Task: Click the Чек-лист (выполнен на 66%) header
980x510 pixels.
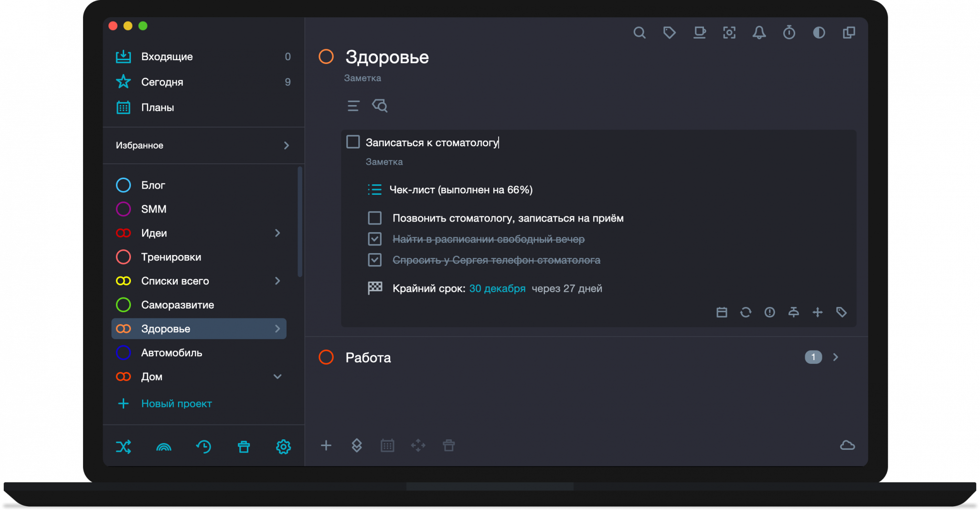Action: point(461,190)
